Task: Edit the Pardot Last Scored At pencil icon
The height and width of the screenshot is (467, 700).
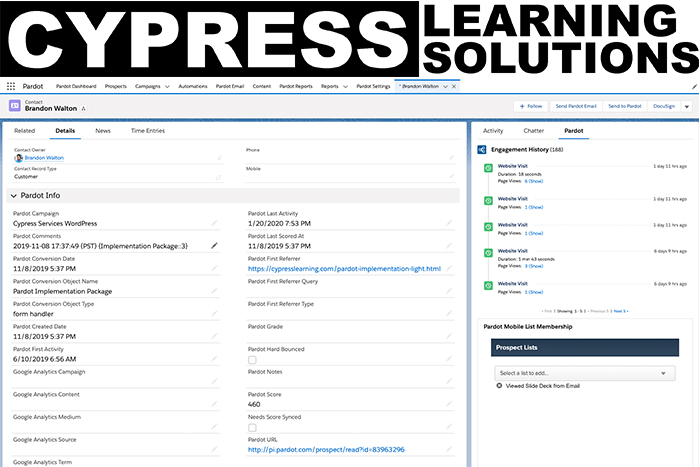Action: point(449,246)
